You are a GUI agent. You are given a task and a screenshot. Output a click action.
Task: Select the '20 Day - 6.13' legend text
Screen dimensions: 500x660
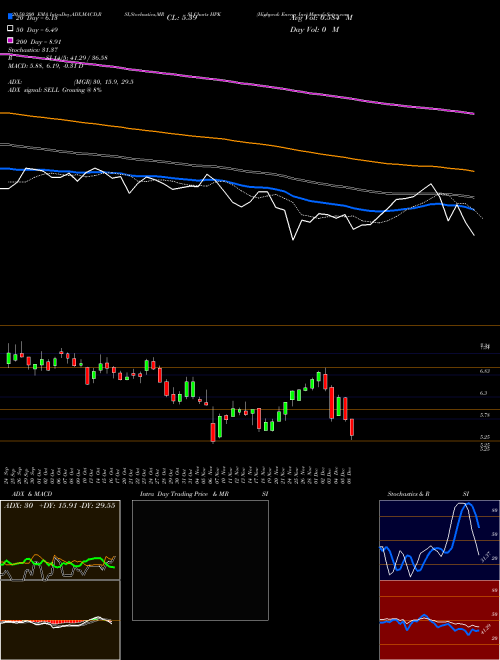[36, 18]
